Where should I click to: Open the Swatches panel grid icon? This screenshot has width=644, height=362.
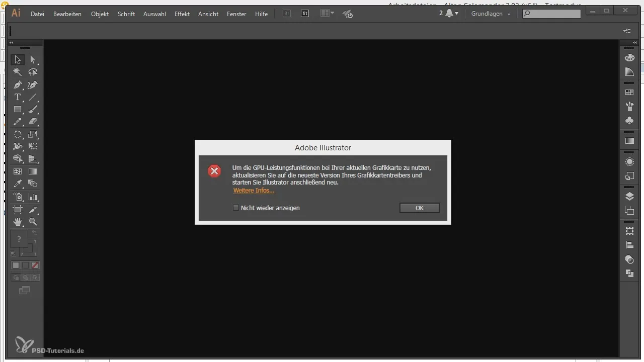(629, 93)
